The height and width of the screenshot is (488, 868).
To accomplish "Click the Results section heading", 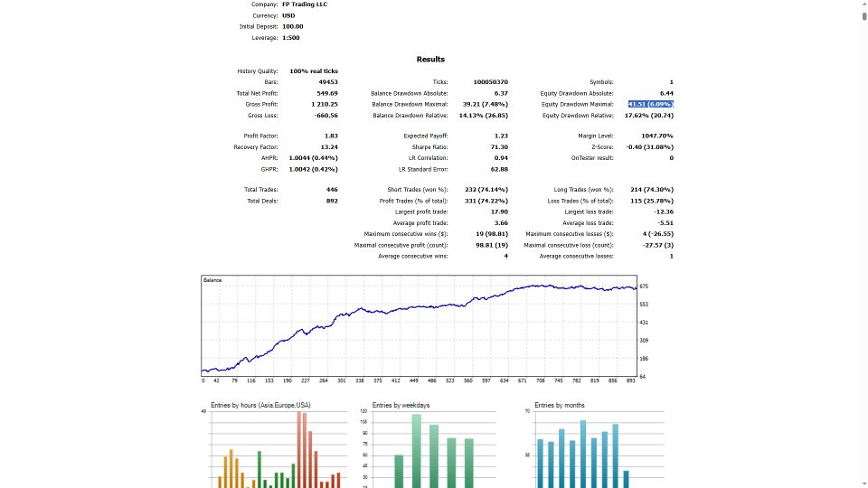I will [430, 60].
